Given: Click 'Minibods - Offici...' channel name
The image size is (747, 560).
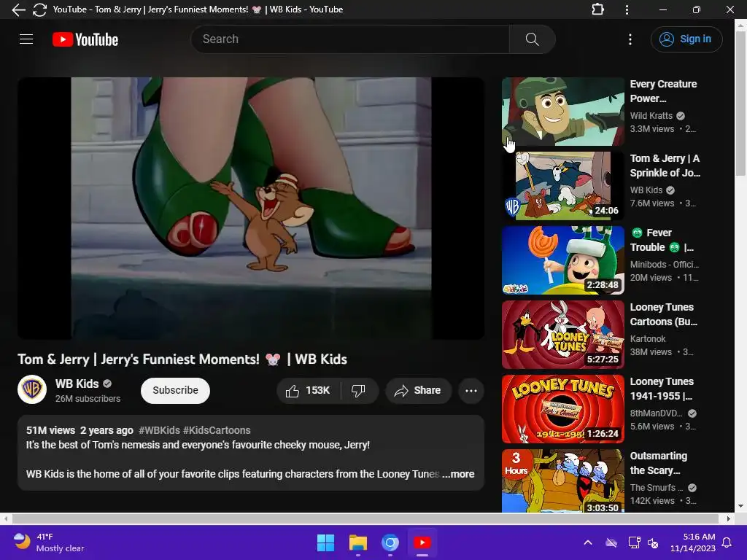Looking at the screenshot, I should pyautogui.click(x=664, y=264).
